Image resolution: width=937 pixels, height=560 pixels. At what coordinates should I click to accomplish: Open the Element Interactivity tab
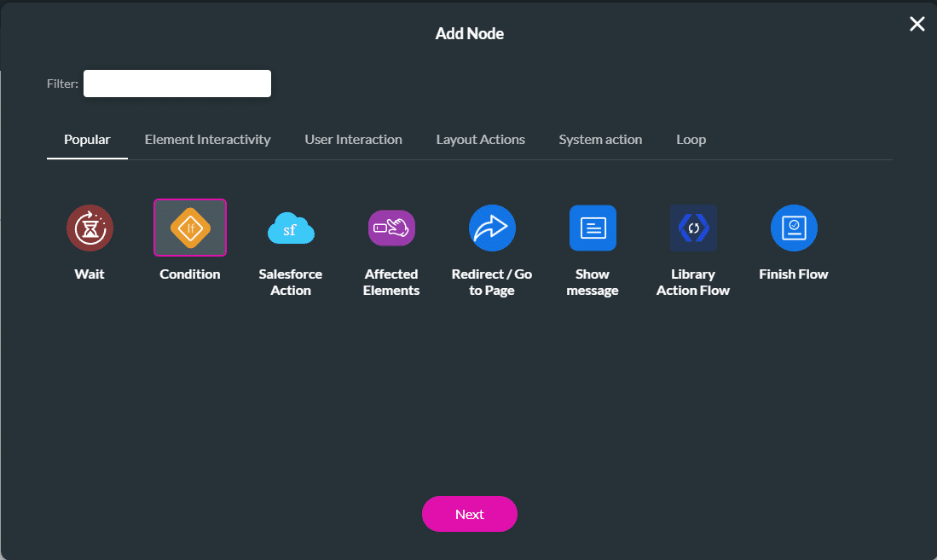(x=207, y=140)
